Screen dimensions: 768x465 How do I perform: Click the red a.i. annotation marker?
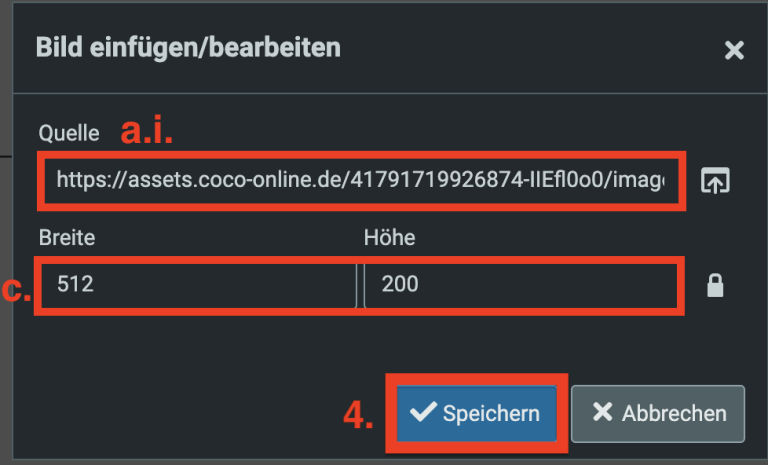[x=153, y=131]
